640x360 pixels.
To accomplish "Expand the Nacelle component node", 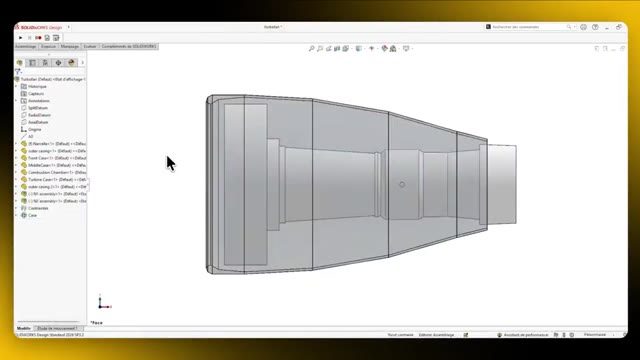I will [16, 144].
